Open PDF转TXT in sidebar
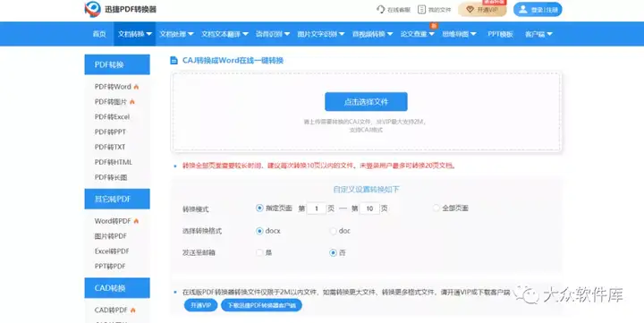The image size is (644, 323). click(x=110, y=147)
